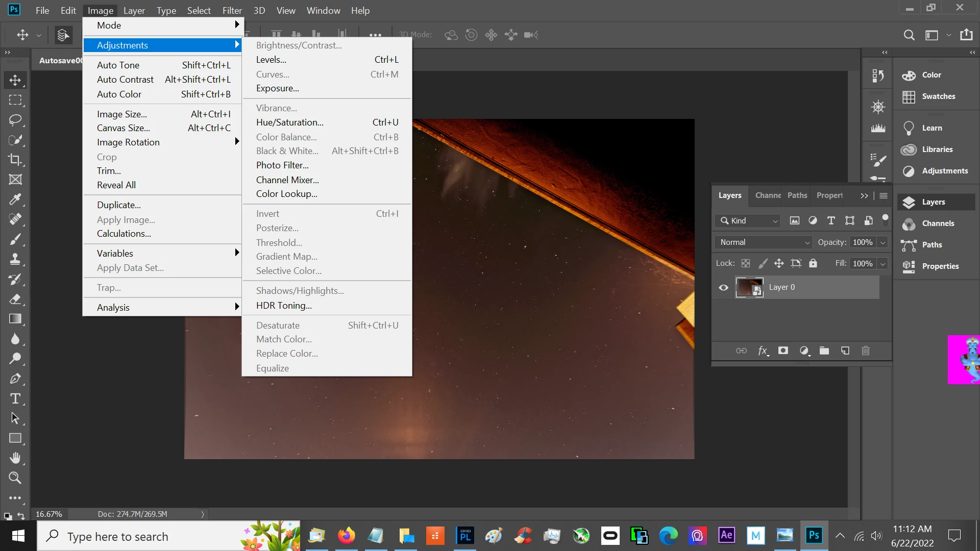The image size is (980, 551).
Task: Select the Eyedropper tool
Action: pos(15,199)
